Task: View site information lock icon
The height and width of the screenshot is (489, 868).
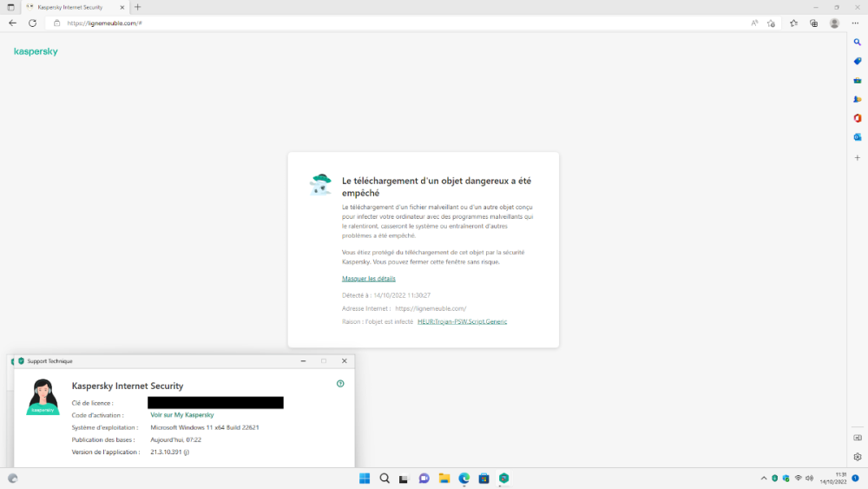Action: pos(56,23)
